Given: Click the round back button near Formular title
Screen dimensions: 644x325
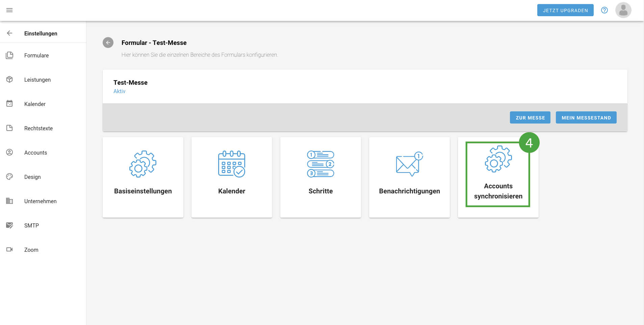Looking at the screenshot, I should click(108, 43).
